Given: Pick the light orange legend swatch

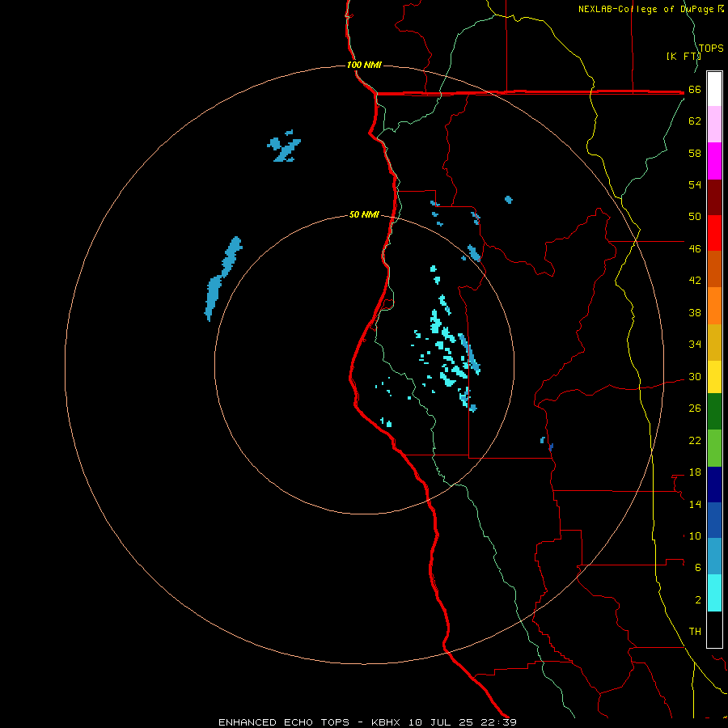Looking at the screenshot, I should [x=714, y=306].
